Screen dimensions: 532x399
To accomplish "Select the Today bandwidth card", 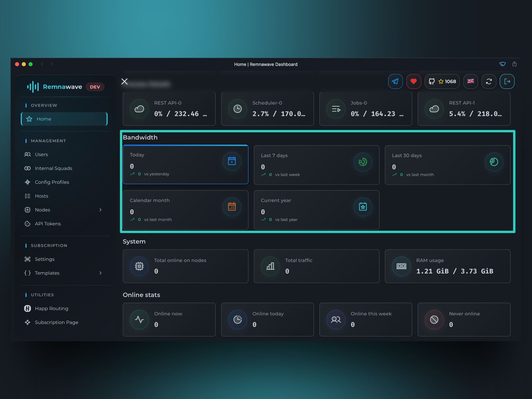I will coord(185,165).
